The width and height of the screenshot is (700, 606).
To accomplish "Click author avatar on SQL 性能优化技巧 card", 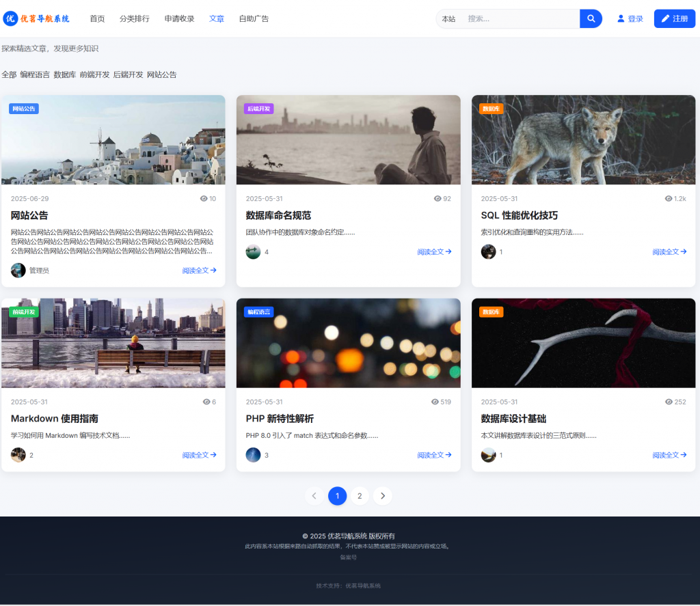I will (488, 252).
